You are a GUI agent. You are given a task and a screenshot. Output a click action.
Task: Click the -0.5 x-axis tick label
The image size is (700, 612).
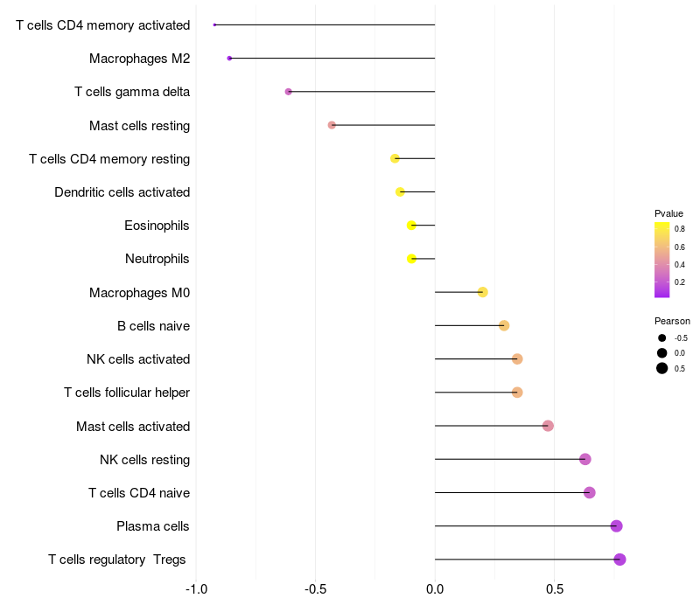pos(316,589)
